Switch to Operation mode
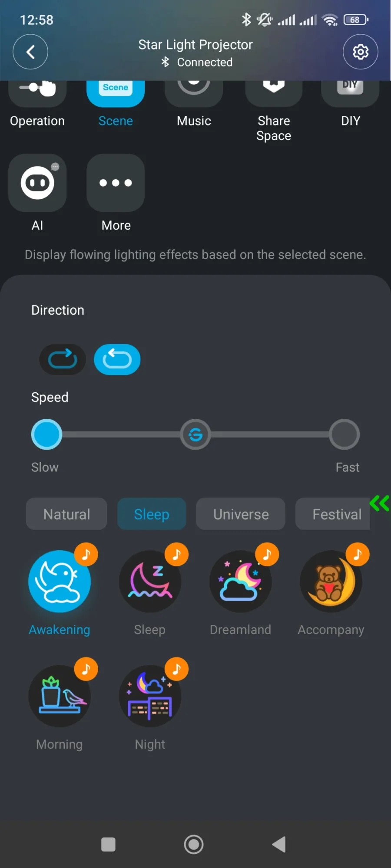The width and height of the screenshot is (391, 868). tap(37, 104)
